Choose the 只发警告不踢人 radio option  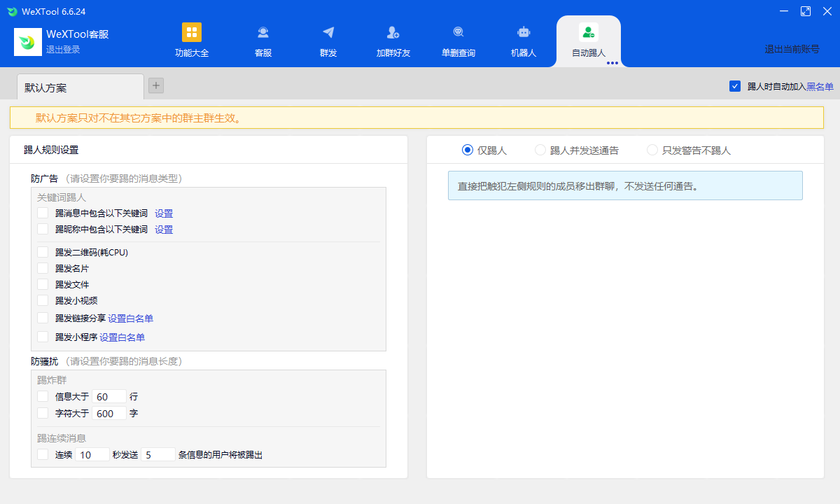[652, 150]
